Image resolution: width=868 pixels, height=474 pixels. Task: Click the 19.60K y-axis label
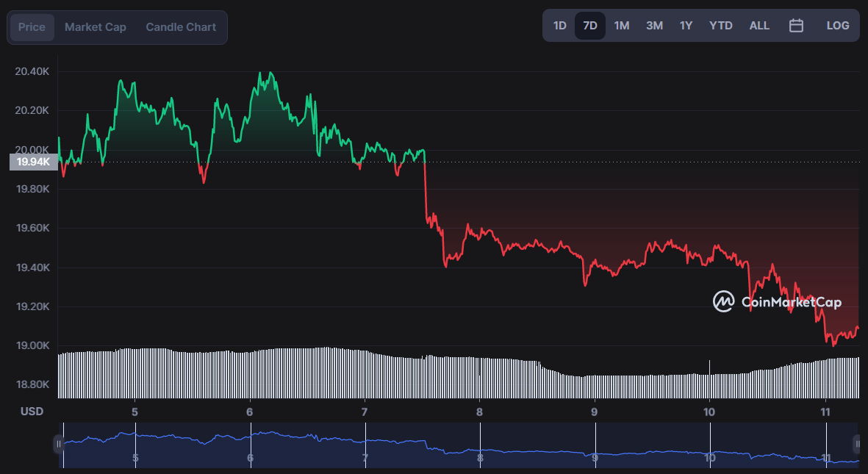(32, 228)
